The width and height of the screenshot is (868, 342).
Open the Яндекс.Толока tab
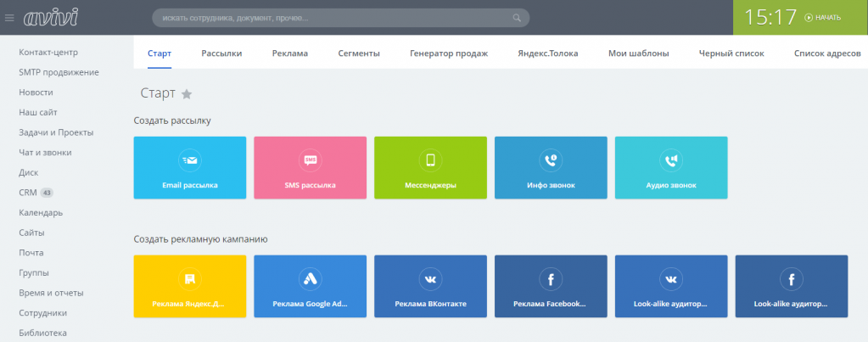pyautogui.click(x=548, y=53)
